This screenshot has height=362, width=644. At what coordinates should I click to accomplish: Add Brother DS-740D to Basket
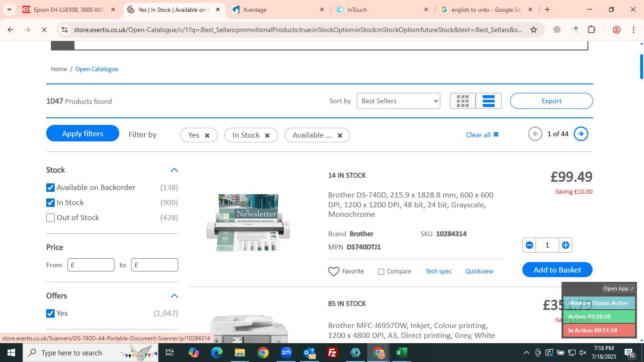[x=557, y=270]
